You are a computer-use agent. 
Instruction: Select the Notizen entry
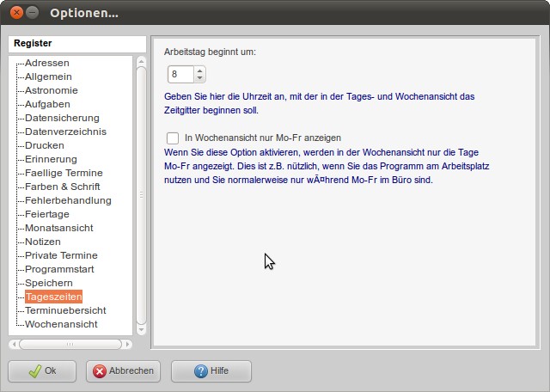pos(43,242)
